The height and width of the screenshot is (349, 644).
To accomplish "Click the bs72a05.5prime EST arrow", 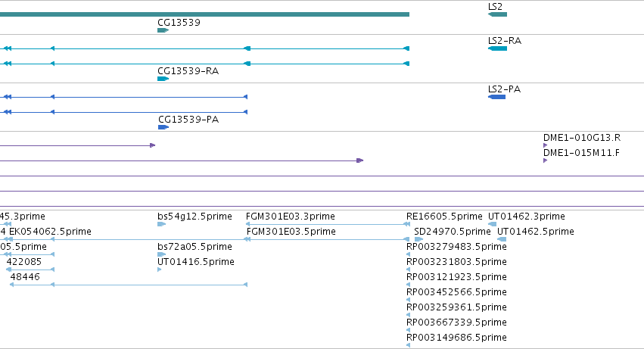I will pyautogui.click(x=161, y=254).
